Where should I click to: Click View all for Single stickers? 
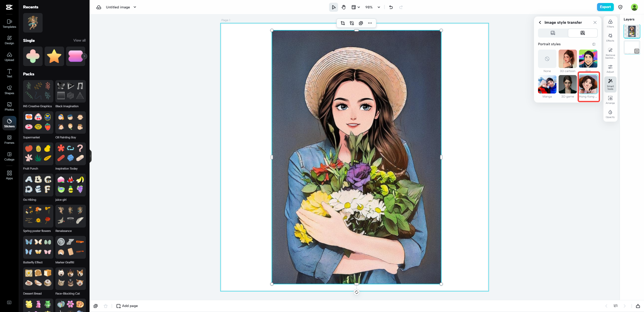point(79,41)
